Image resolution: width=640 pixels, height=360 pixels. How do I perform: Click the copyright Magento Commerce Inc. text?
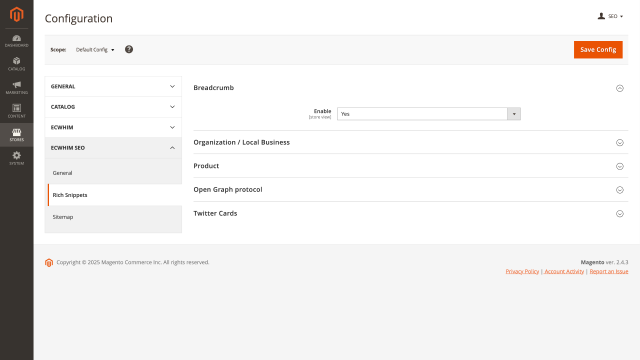click(x=133, y=262)
